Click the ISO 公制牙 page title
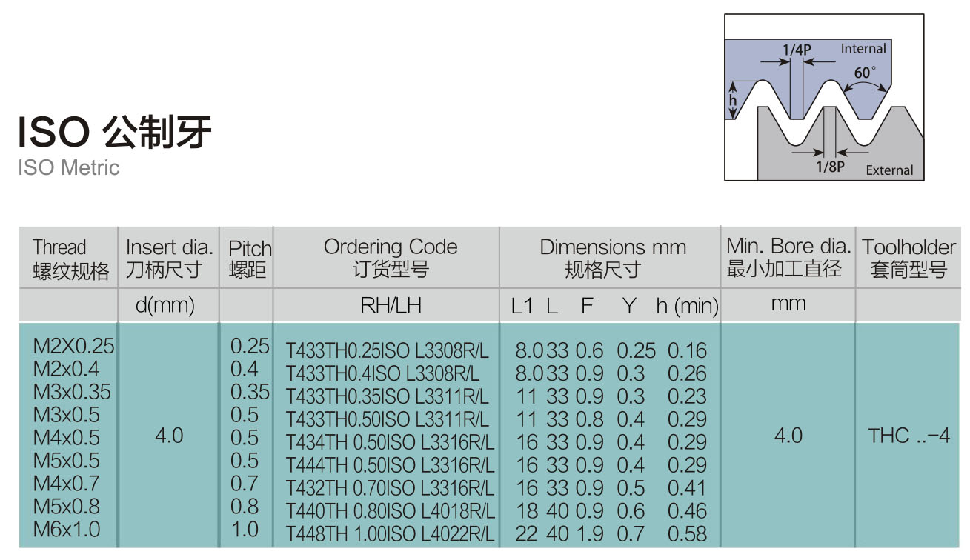970x560 pixels. point(115,132)
